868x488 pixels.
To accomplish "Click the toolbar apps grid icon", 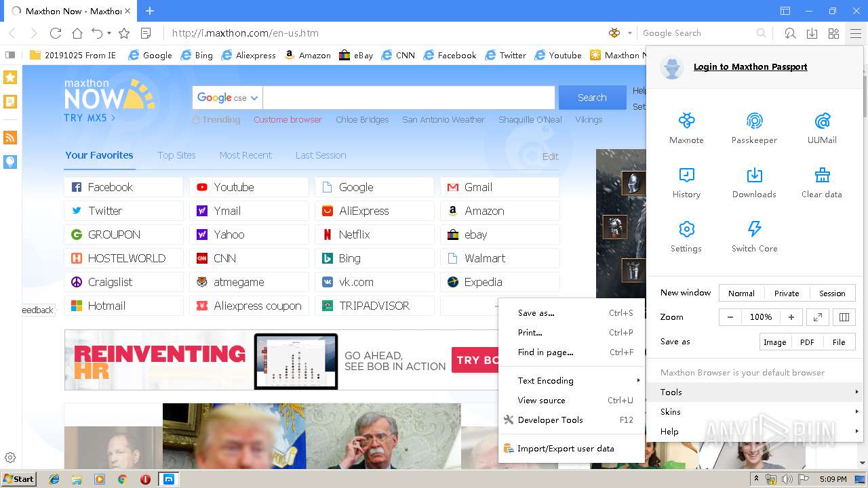I will [x=833, y=33].
